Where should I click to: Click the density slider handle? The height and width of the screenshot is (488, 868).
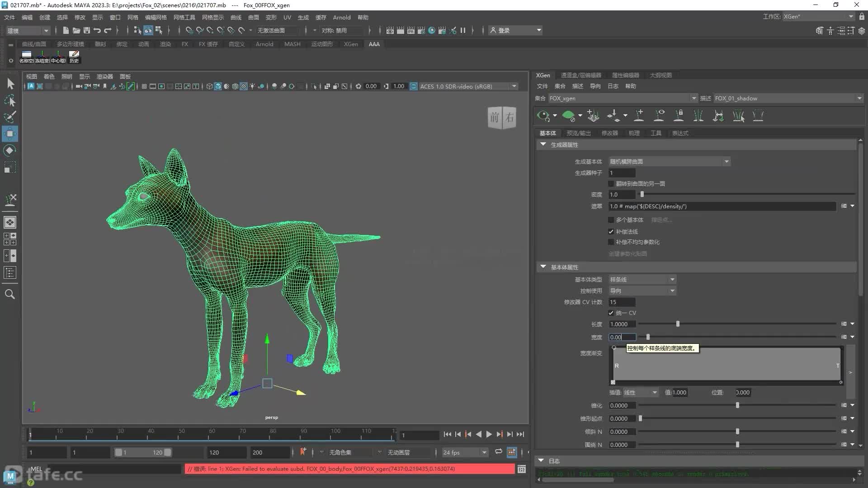tap(642, 194)
